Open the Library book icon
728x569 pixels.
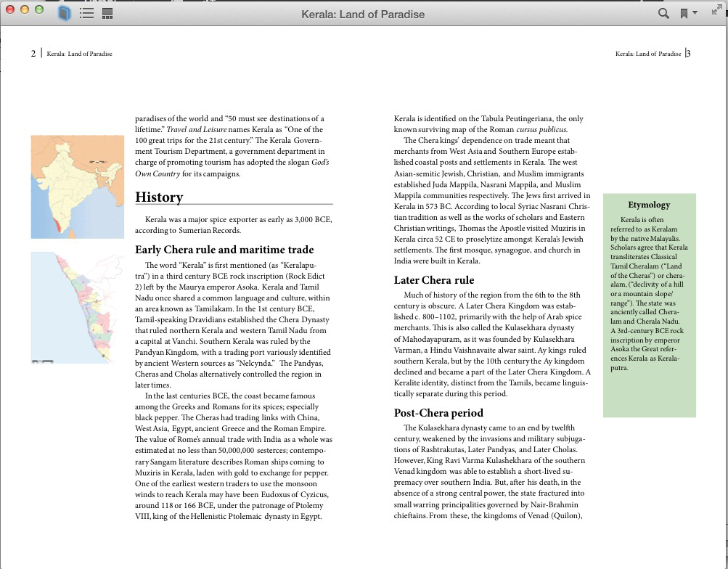pyautogui.click(x=64, y=13)
